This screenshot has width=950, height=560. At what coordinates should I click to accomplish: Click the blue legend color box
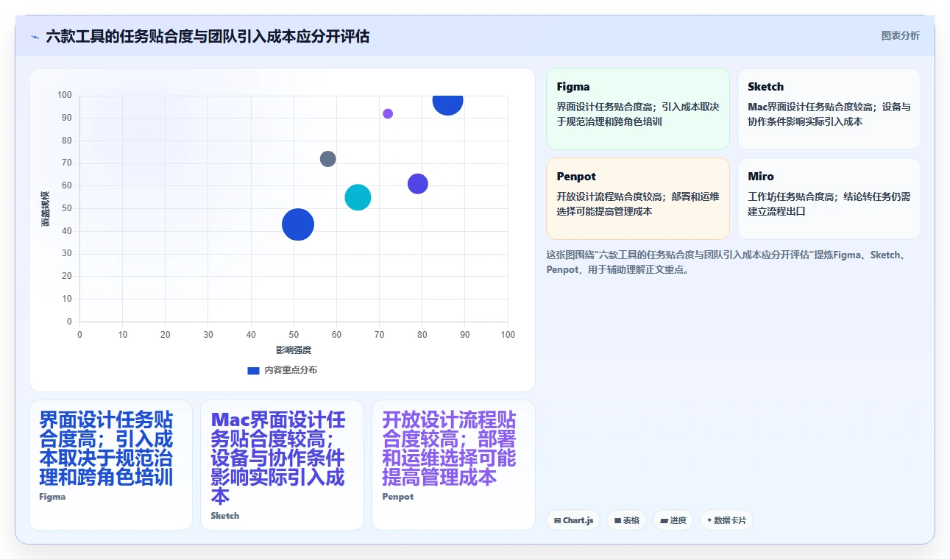253,370
